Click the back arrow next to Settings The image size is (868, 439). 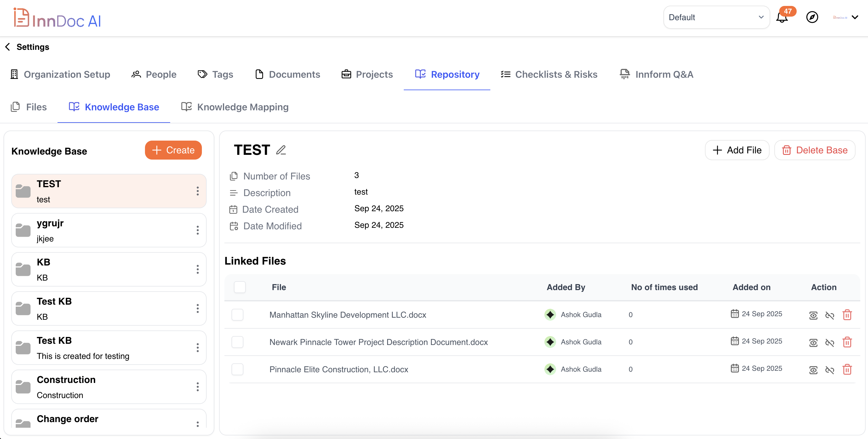click(x=8, y=47)
